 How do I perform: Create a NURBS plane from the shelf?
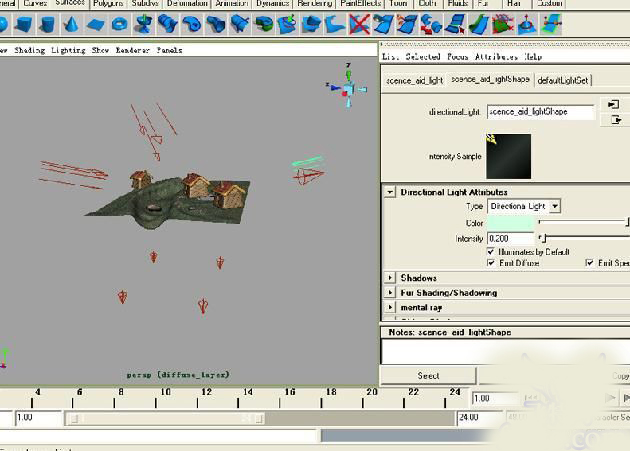(x=95, y=25)
